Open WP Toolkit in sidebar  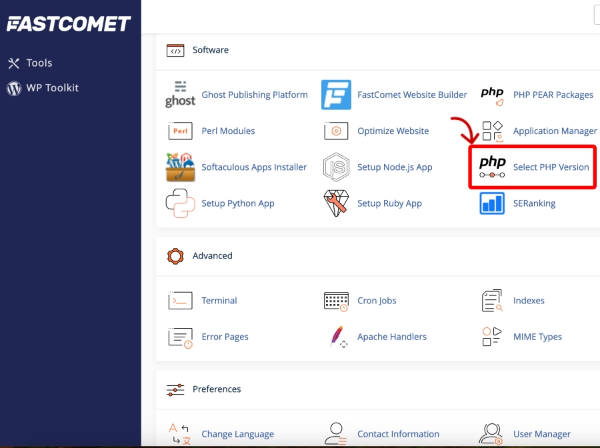point(52,88)
